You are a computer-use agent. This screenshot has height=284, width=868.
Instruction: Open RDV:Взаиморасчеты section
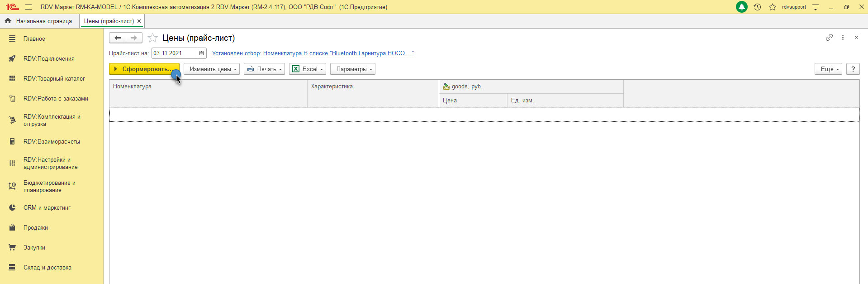coord(52,141)
